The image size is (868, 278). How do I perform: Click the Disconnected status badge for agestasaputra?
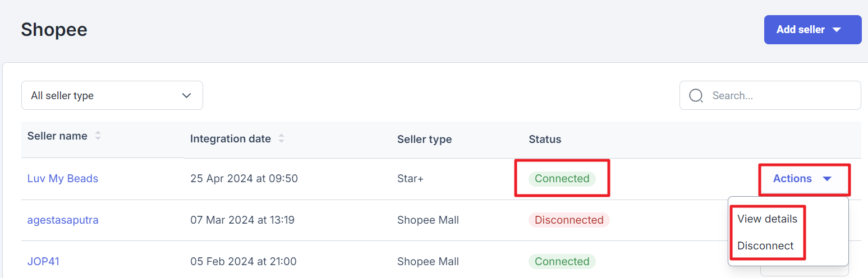point(569,220)
